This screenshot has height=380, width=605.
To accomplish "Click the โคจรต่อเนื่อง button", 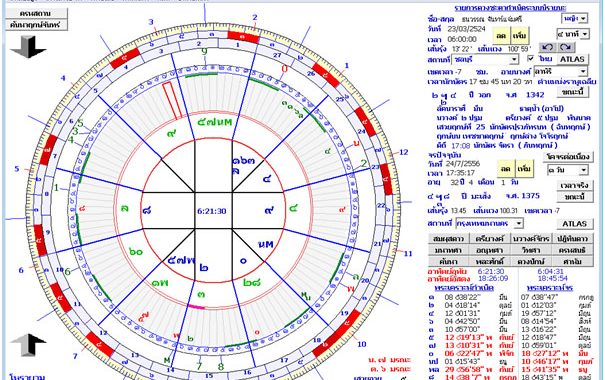I will tap(568, 157).
